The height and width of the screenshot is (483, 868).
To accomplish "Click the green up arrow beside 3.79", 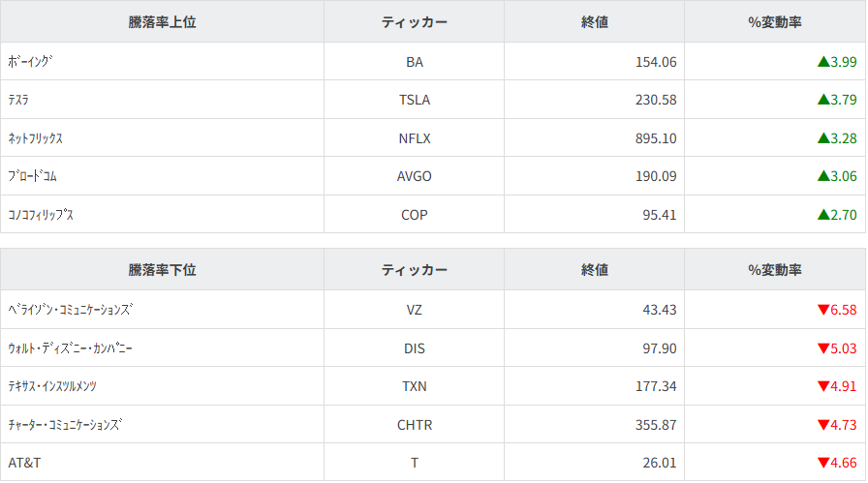I will click(x=823, y=100).
